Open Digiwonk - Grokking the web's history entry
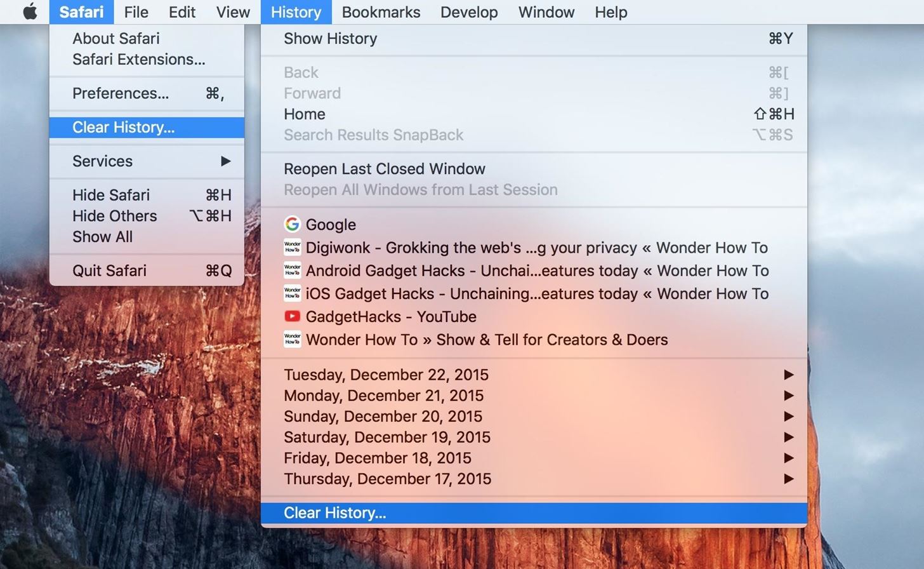 point(534,247)
